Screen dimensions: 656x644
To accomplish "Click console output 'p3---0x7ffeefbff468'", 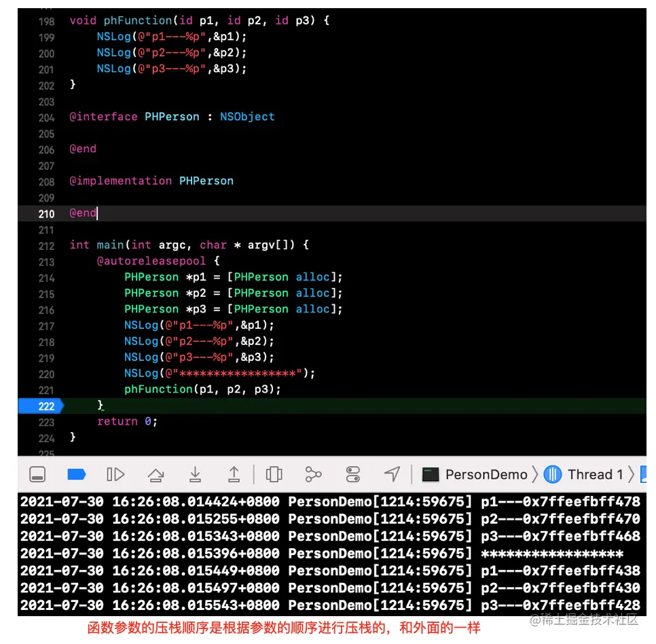I will pyautogui.click(x=561, y=537).
